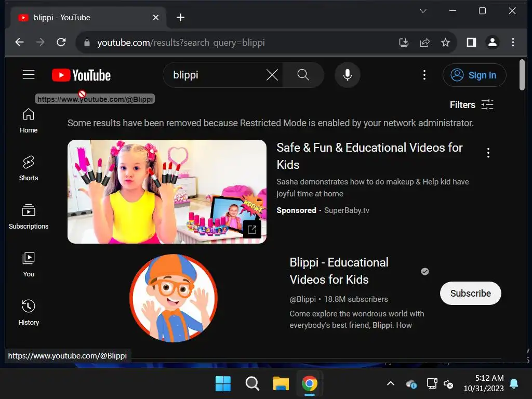Click the SuperBaby.tv advertiser link
The image size is (532, 399).
coord(347,210)
